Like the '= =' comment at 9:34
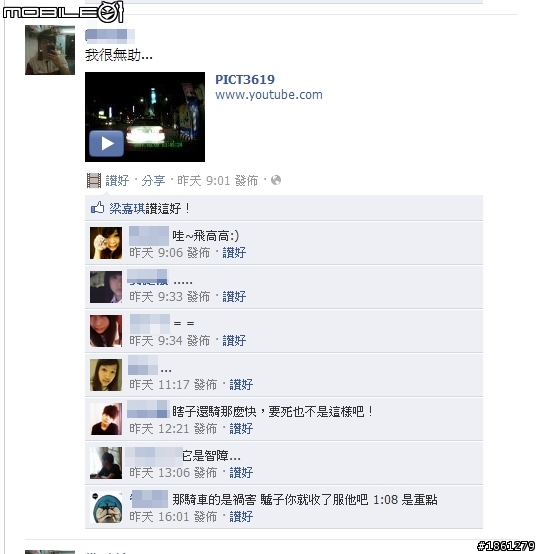 point(234,341)
